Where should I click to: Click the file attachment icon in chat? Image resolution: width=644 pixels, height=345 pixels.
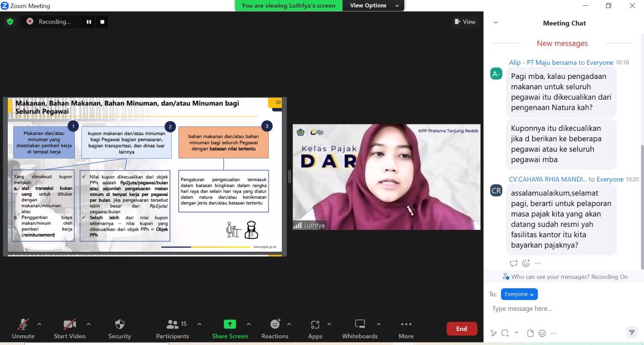pyautogui.click(x=530, y=333)
